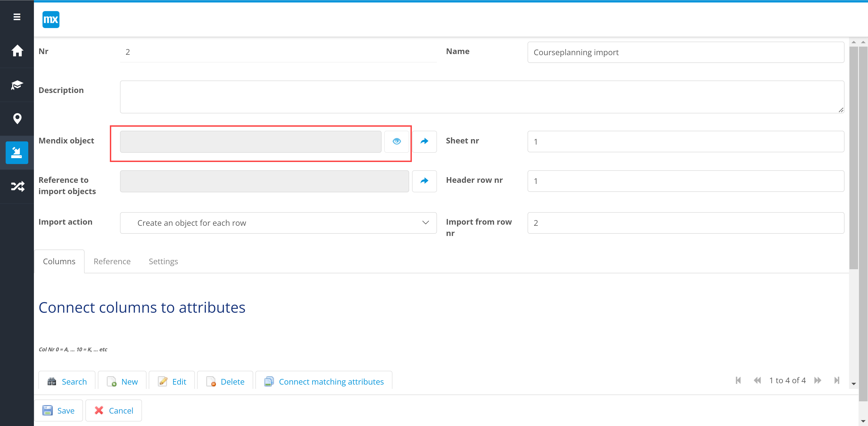Open the graduation cap courses icon
Screen dimensions: 868x426
(17, 85)
